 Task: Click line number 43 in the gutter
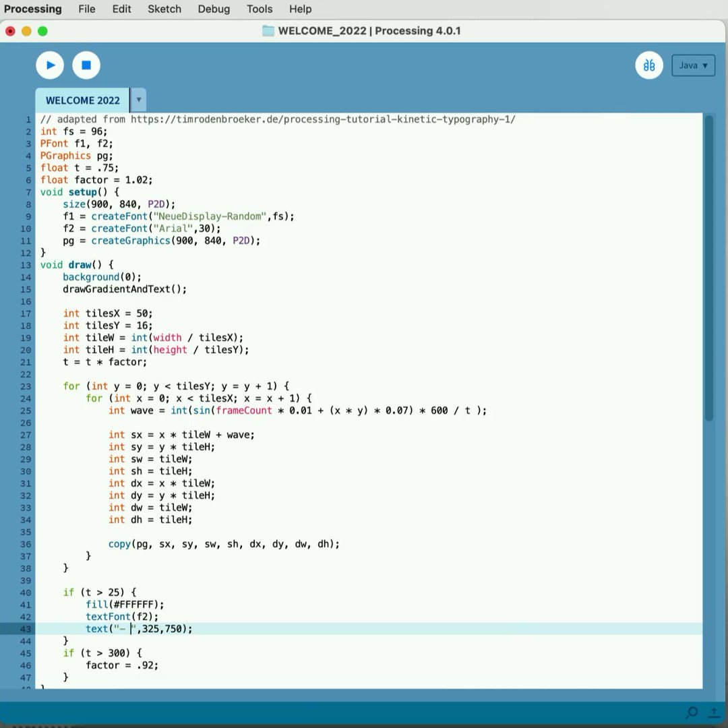coord(25,629)
